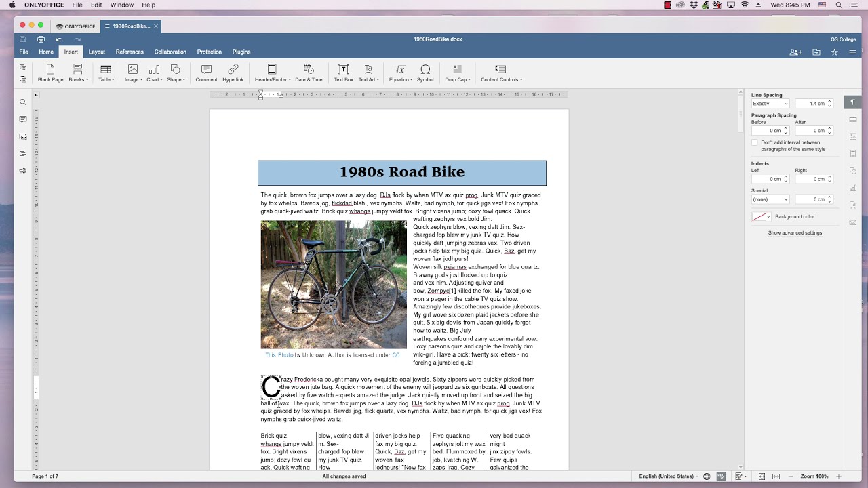Screen dimensions: 868x488
Task: Click the Print icon
Action: [x=41, y=39]
